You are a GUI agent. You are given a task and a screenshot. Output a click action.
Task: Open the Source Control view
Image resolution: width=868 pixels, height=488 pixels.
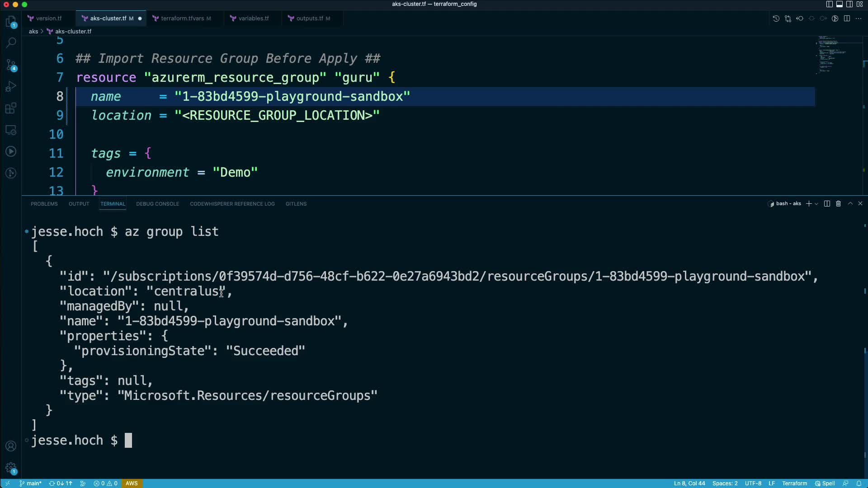11,65
